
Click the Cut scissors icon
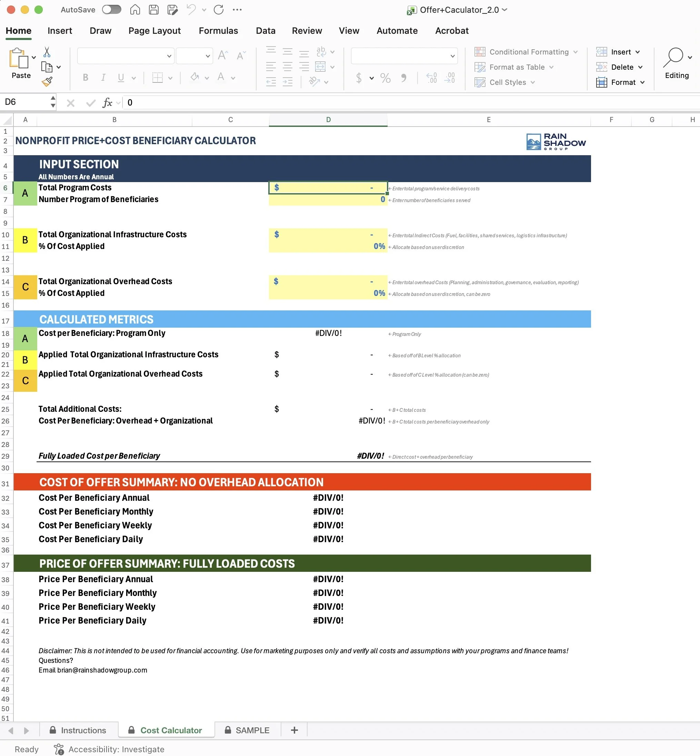coord(47,52)
